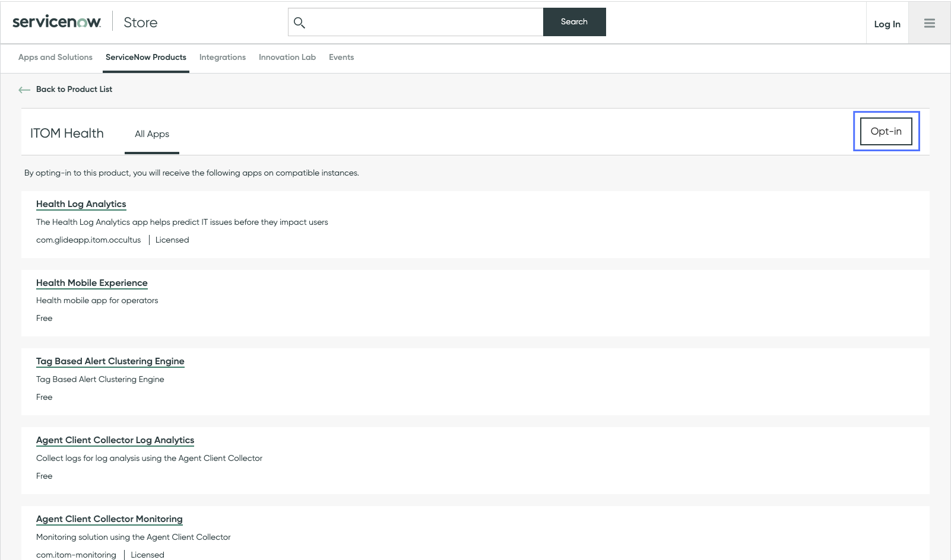This screenshot has width=951, height=560.
Task: Click the Opt-in button
Action: [x=886, y=131]
